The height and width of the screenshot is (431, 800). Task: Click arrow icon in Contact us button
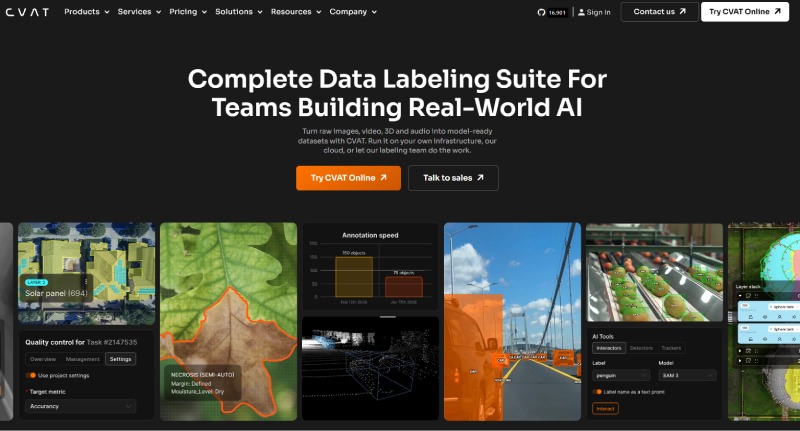tap(683, 11)
